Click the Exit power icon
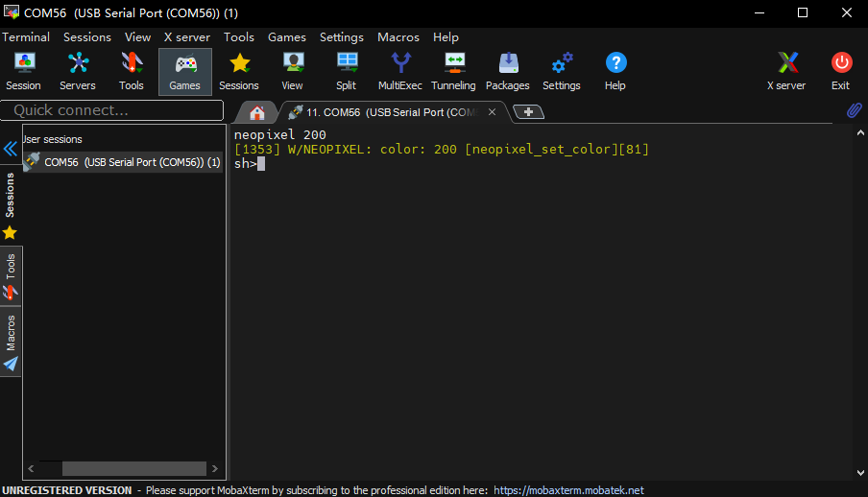 (841, 71)
